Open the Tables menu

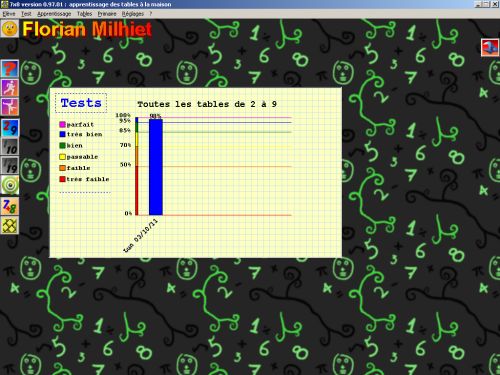click(84, 14)
